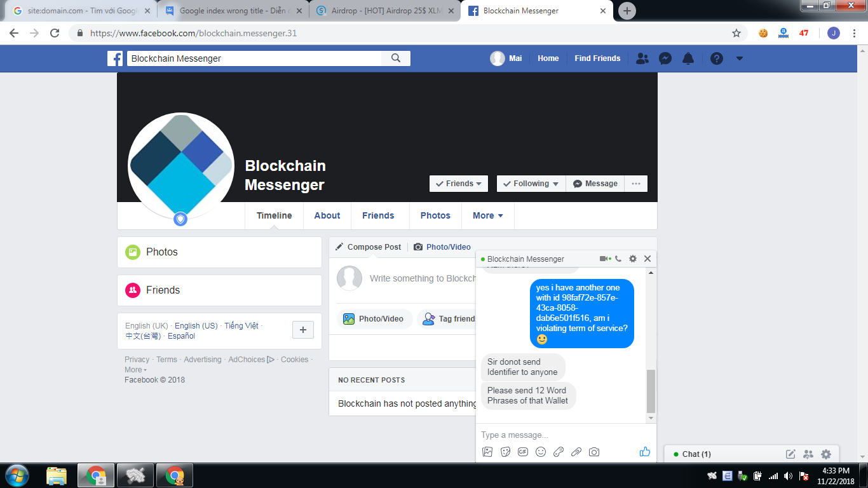Open the Photos section in left sidebar
Viewport: 868px width, 488px height.
(220, 252)
